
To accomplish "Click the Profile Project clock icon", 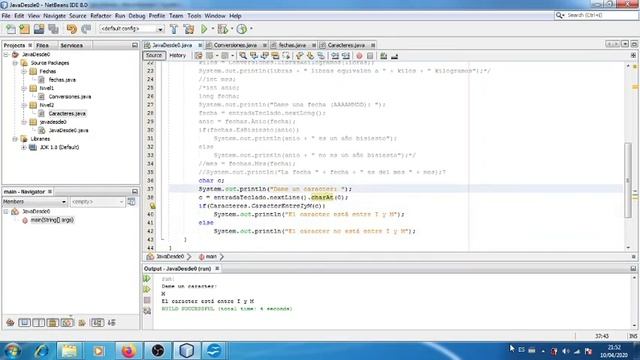I will (x=242, y=29).
